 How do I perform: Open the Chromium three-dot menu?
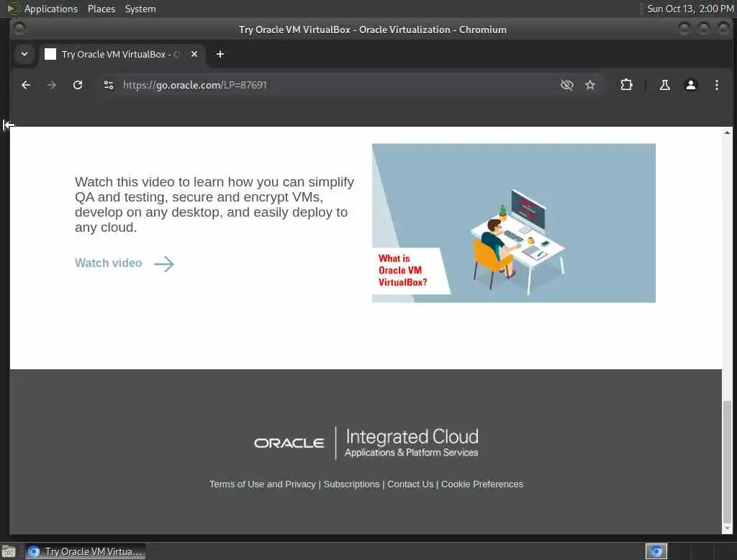point(716,85)
